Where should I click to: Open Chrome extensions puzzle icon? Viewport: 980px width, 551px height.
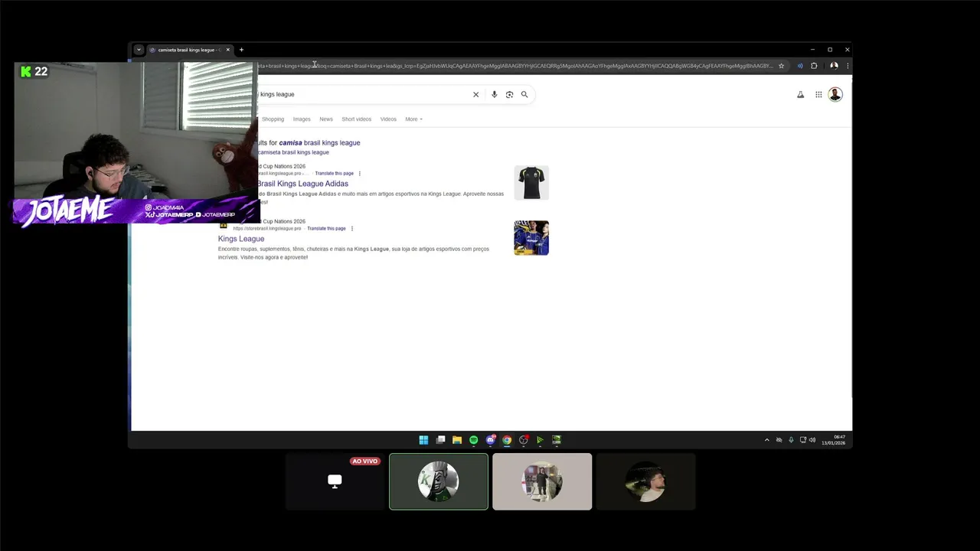[x=814, y=66]
